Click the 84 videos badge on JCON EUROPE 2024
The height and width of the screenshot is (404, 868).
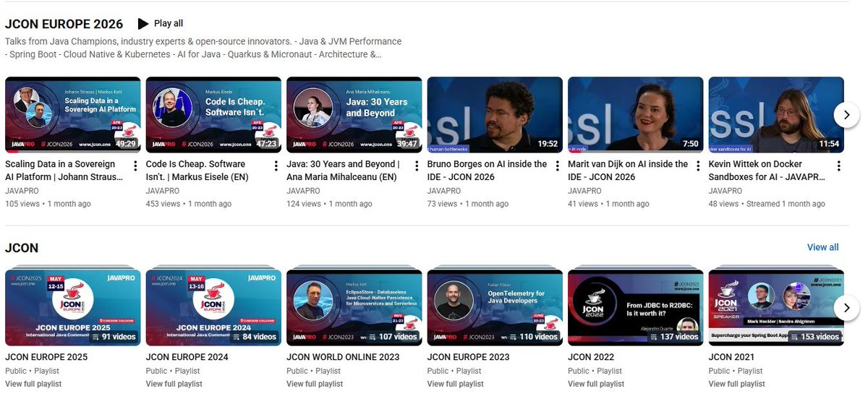(x=253, y=336)
